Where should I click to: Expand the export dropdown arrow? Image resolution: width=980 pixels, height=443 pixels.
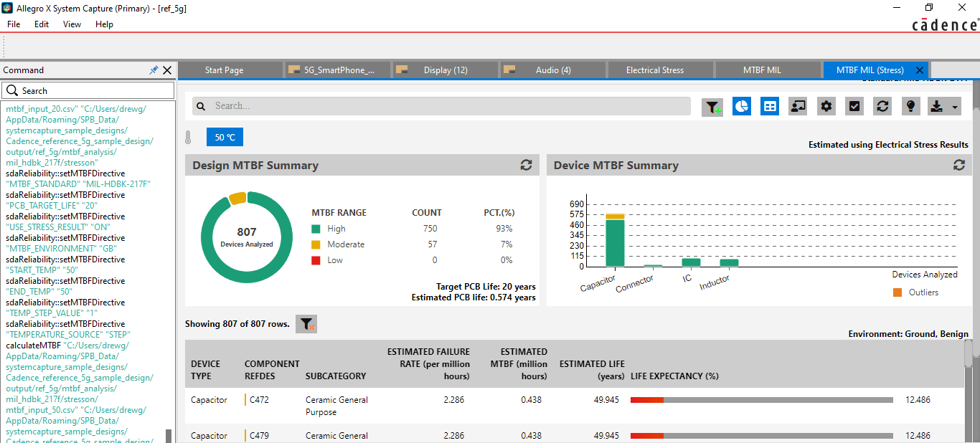[954, 107]
